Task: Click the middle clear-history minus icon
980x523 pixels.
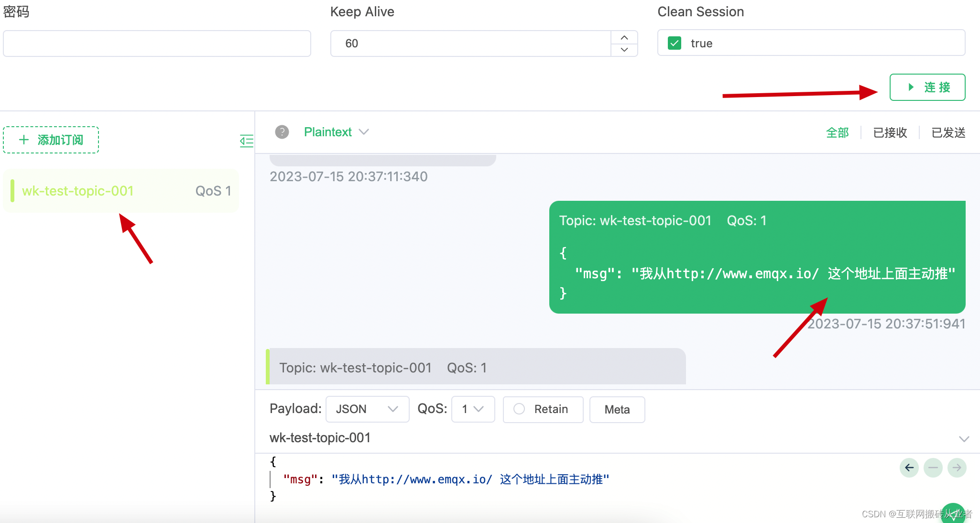Action: tap(933, 468)
